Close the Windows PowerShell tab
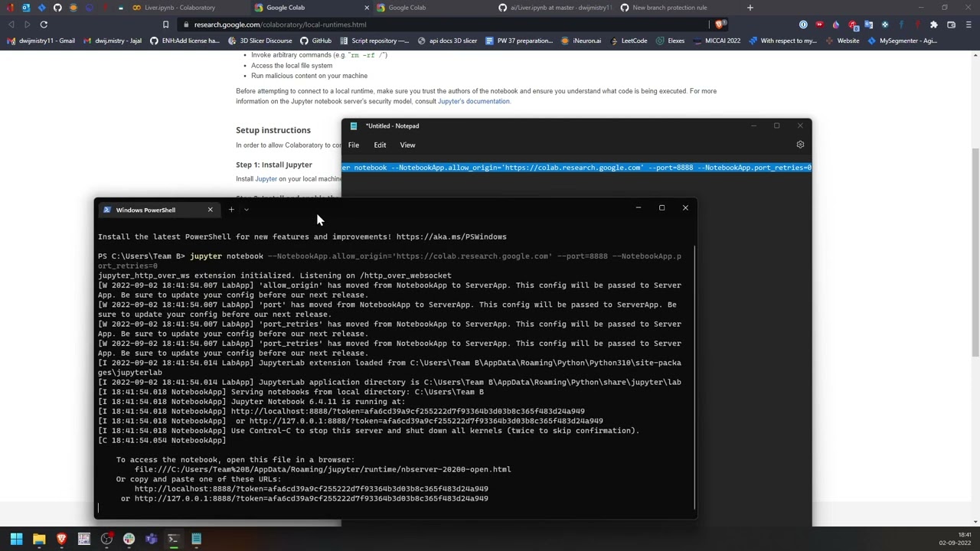This screenshot has height=551, width=980. 210,210
